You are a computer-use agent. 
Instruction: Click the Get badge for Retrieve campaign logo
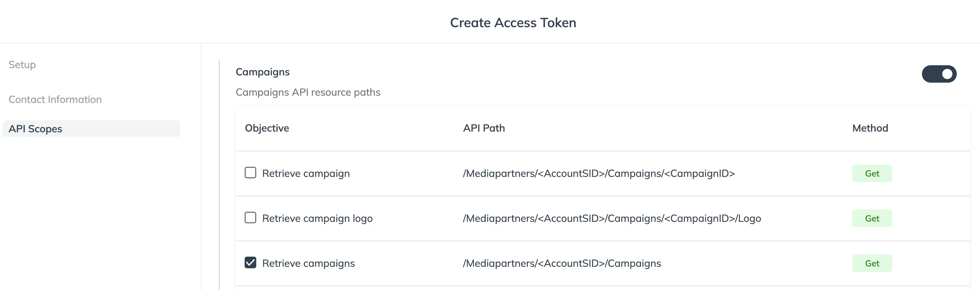click(x=872, y=218)
